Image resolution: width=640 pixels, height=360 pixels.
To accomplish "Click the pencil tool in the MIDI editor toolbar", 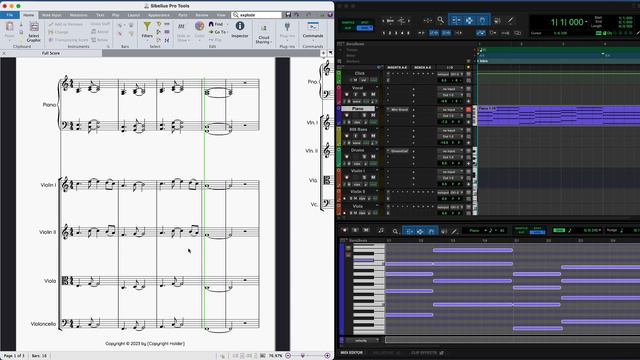I will (x=454, y=231).
